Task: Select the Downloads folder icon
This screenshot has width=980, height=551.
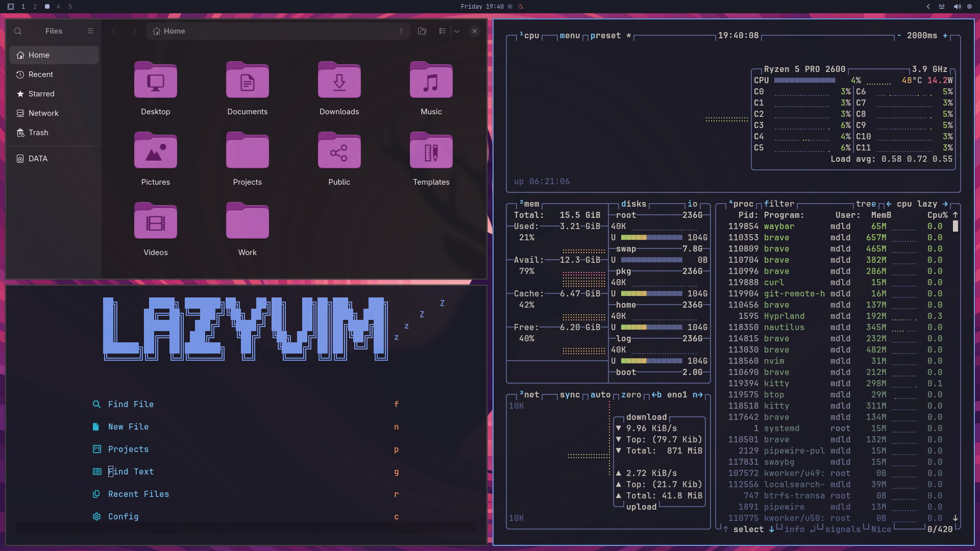Action: pyautogui.click(x=339, y=80)
